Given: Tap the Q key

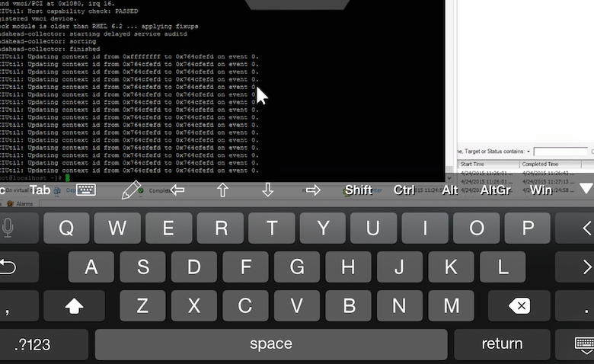Looking at the screenshot, I should [x=66, y=228].
